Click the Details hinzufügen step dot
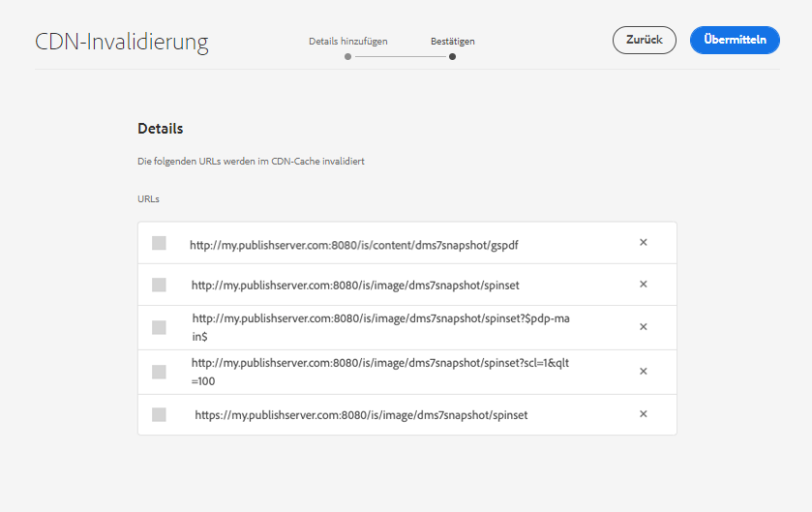The width and height of the screenshot is (812, 512). pos(348,57)
